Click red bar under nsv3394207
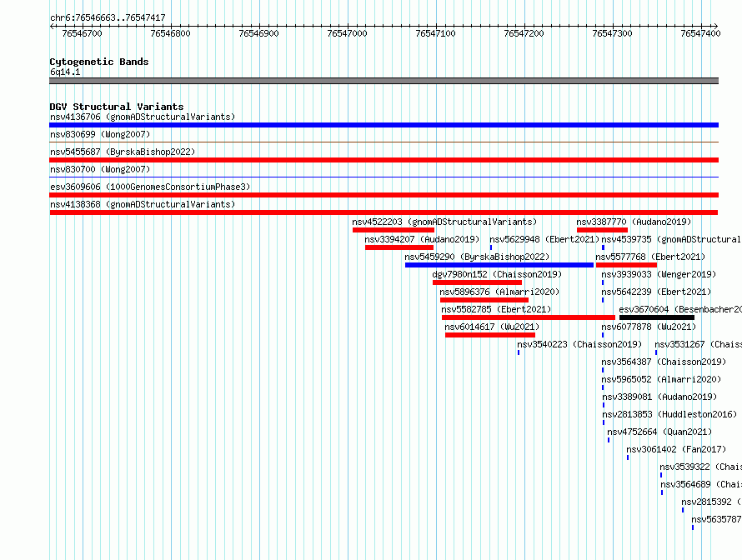The width and height of the screenshot is (742, 560). pos(399,247)
